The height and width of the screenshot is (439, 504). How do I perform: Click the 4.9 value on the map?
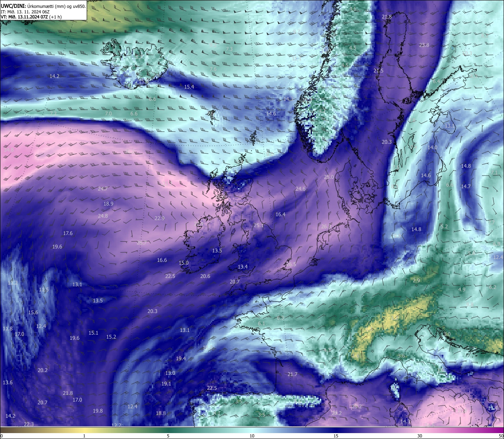pyautogui.click(x=462, y=290)
